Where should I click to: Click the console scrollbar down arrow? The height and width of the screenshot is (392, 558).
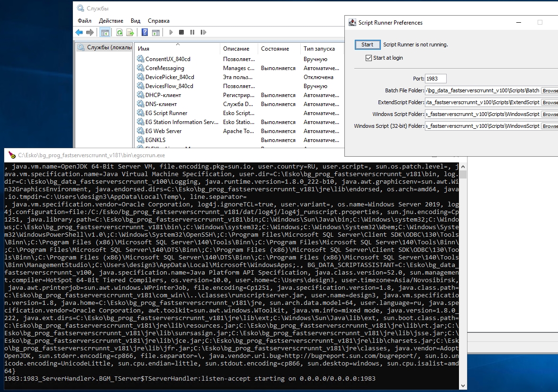(463, 385)
